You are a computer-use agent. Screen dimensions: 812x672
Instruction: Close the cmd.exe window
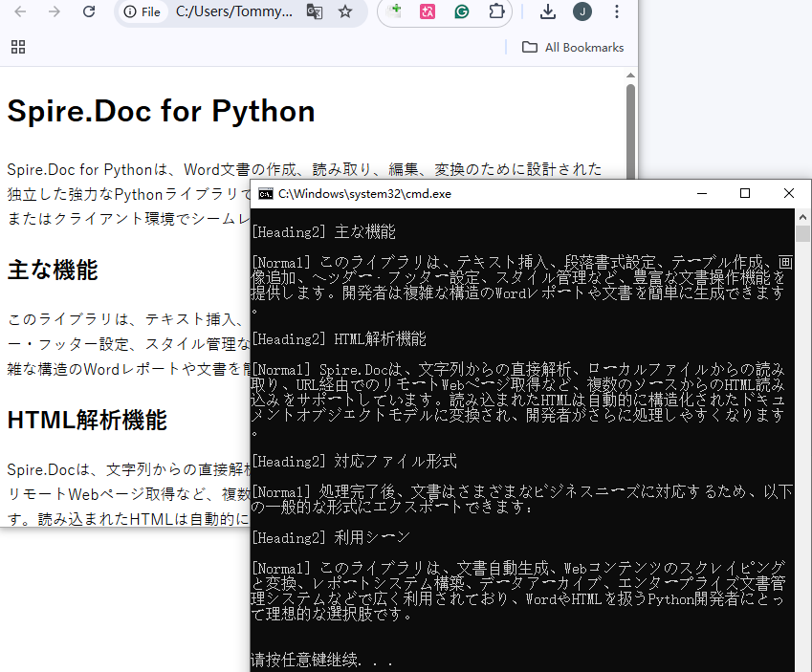[x=788, y=194]
